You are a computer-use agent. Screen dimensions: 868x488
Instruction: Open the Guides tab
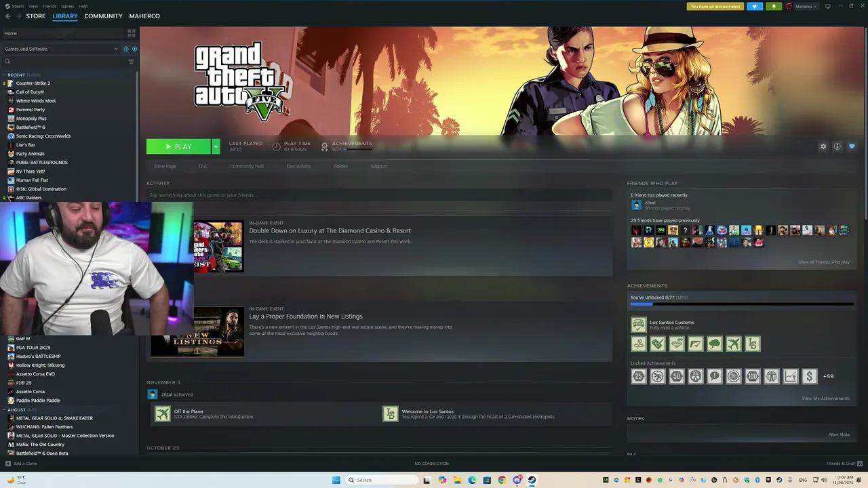click(x=340, y=166)
